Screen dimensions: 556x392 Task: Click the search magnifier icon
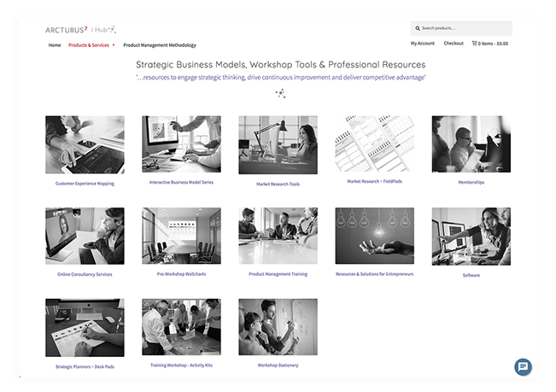(x=416, y=28)
